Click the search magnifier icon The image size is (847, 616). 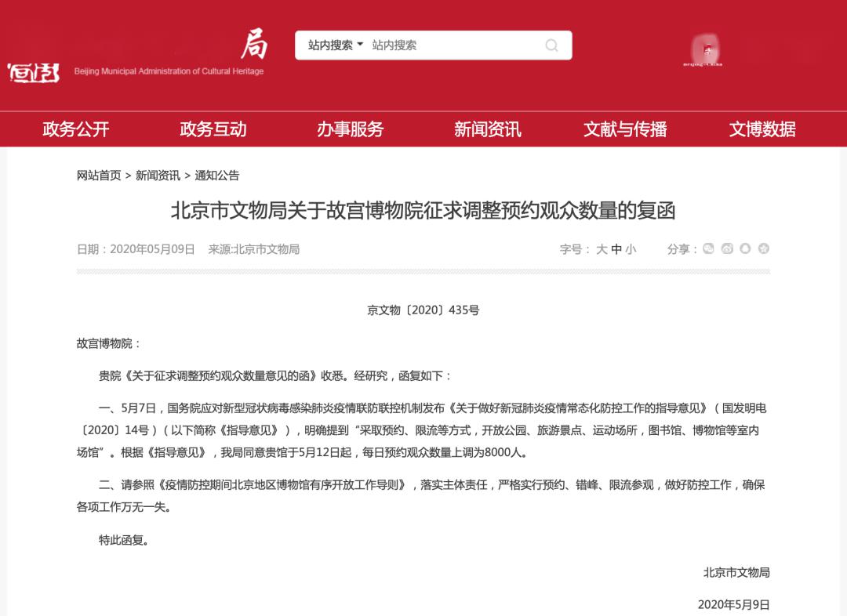(551, 45)
